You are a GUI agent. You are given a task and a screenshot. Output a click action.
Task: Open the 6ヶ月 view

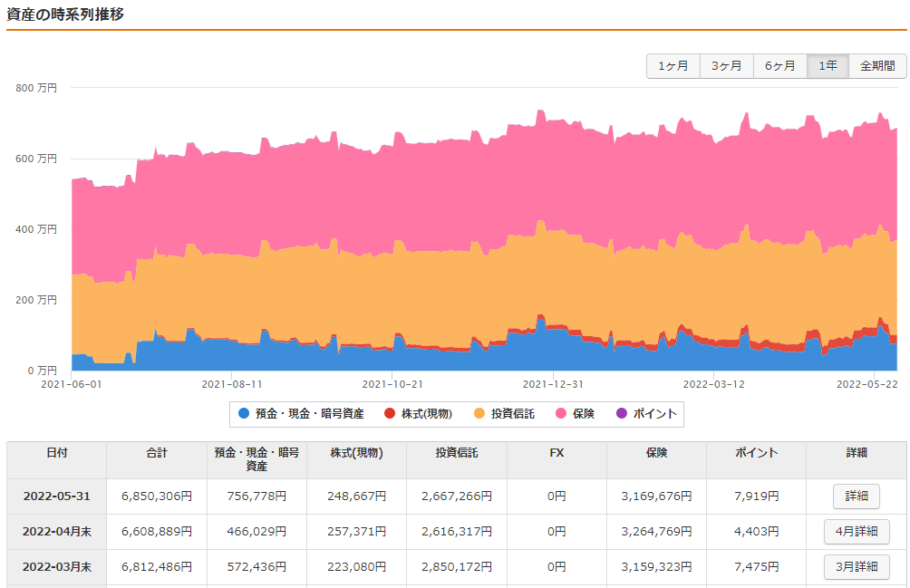tap(779, 65)
